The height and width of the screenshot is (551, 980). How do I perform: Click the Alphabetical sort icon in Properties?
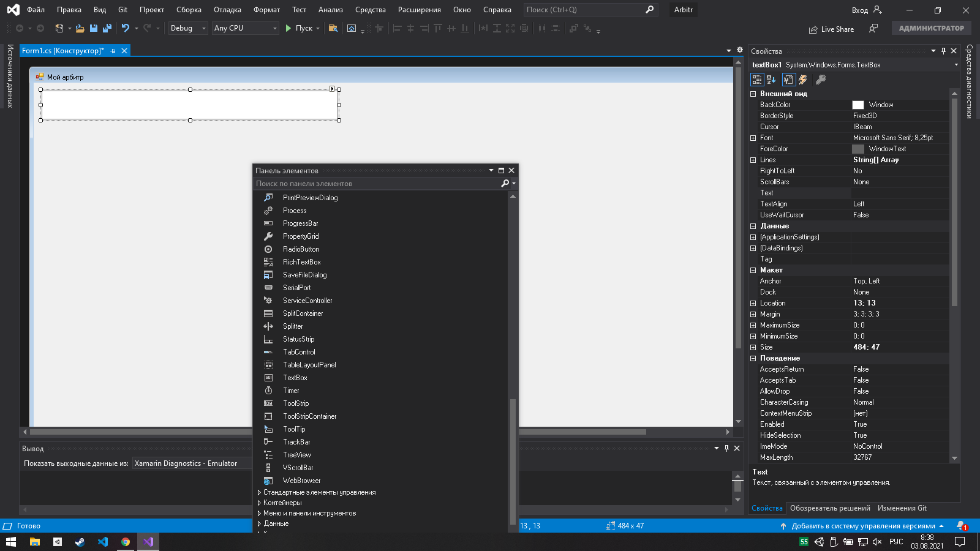771,80
